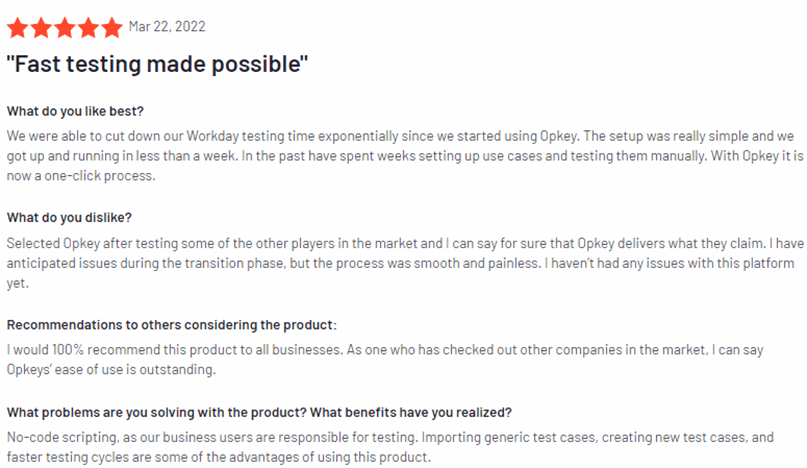
Task: Click the first rating star
Action: [18, 26]
